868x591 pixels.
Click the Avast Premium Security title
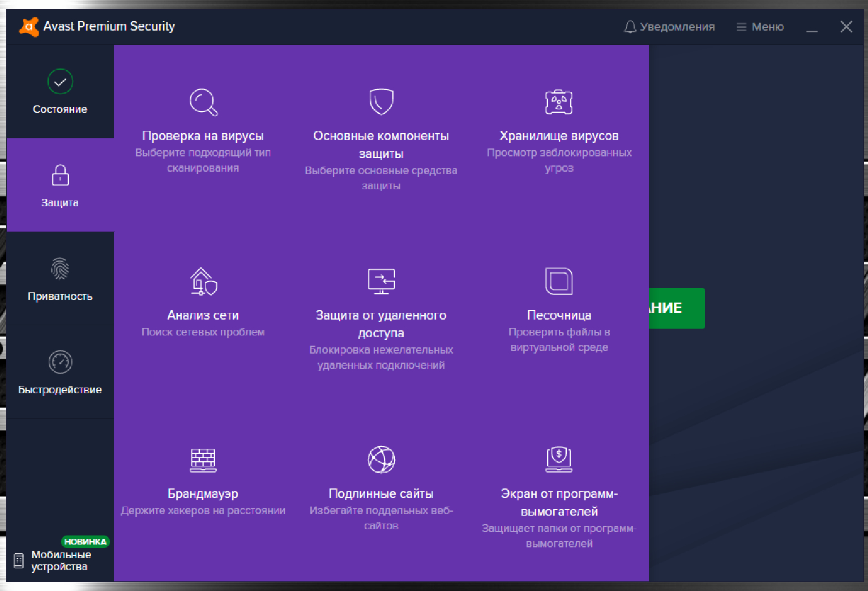[x=109, y=27]
